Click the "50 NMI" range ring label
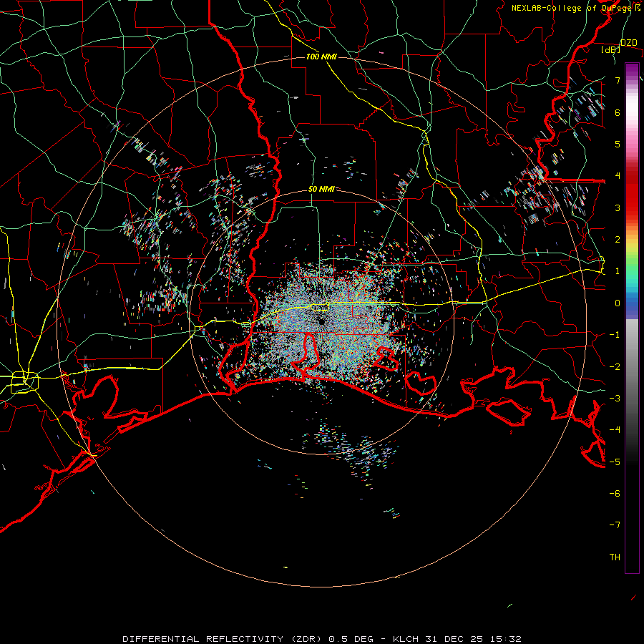Image resolution: width=644 pixels, height=644 pixels. coord(321,189)
